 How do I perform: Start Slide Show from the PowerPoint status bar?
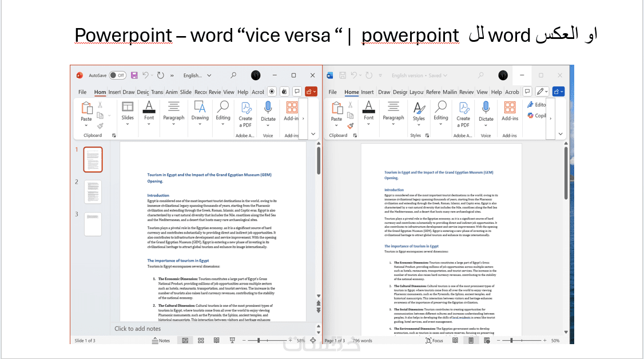[x=232, y=341]
